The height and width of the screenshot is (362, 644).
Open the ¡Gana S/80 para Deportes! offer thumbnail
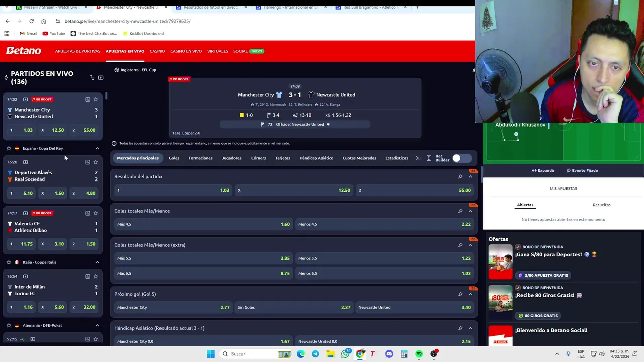tap(500, 261)
